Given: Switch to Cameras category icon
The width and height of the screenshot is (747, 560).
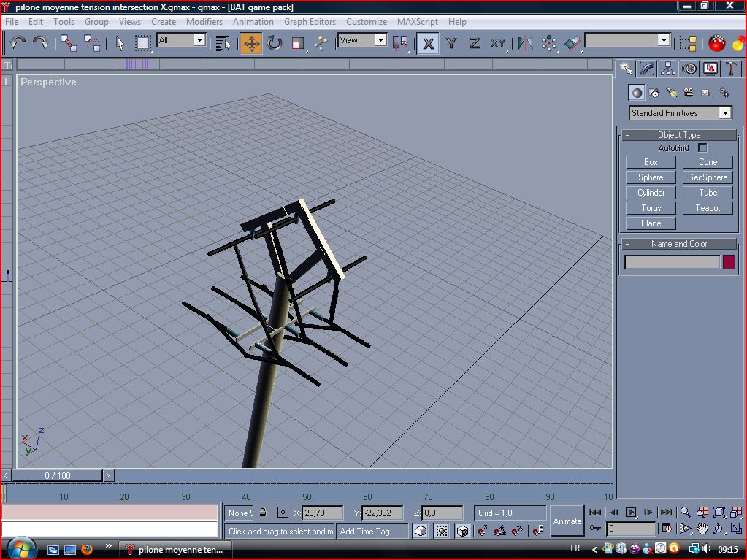Looking at the screenshot, I should point(689,93).
